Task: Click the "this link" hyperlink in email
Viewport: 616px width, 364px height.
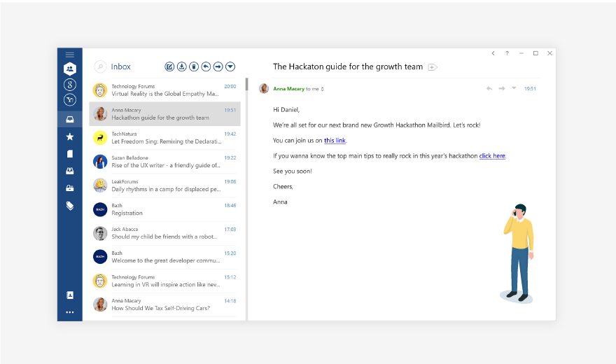Action: (335, 141)
